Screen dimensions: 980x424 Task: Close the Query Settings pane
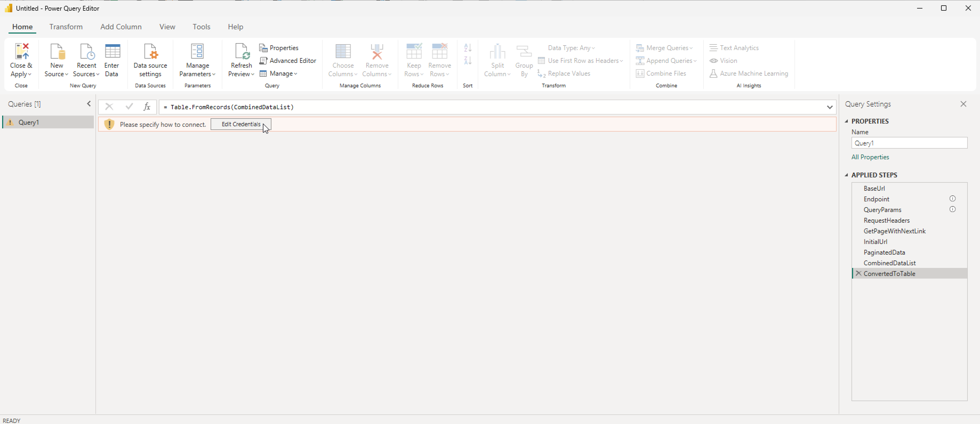963,104
